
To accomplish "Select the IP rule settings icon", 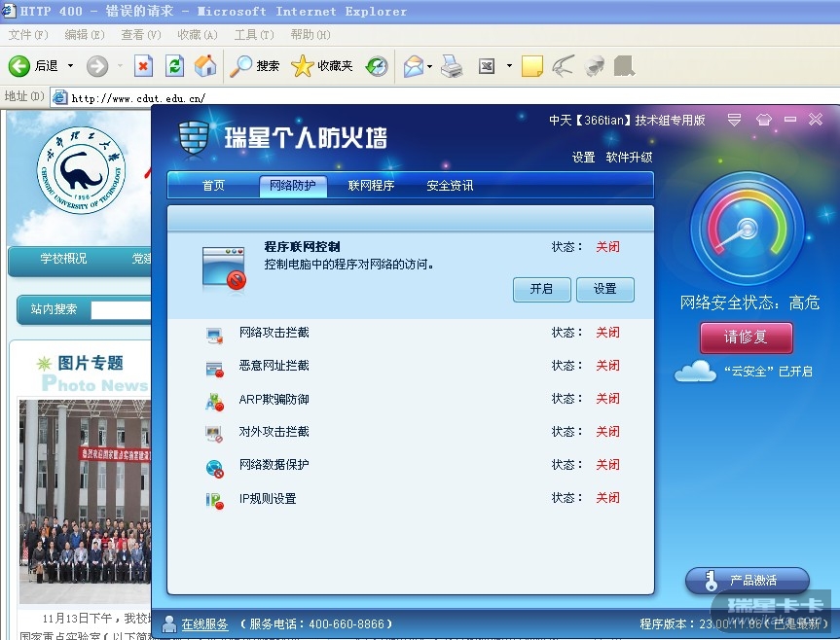I will coord(214,501).
